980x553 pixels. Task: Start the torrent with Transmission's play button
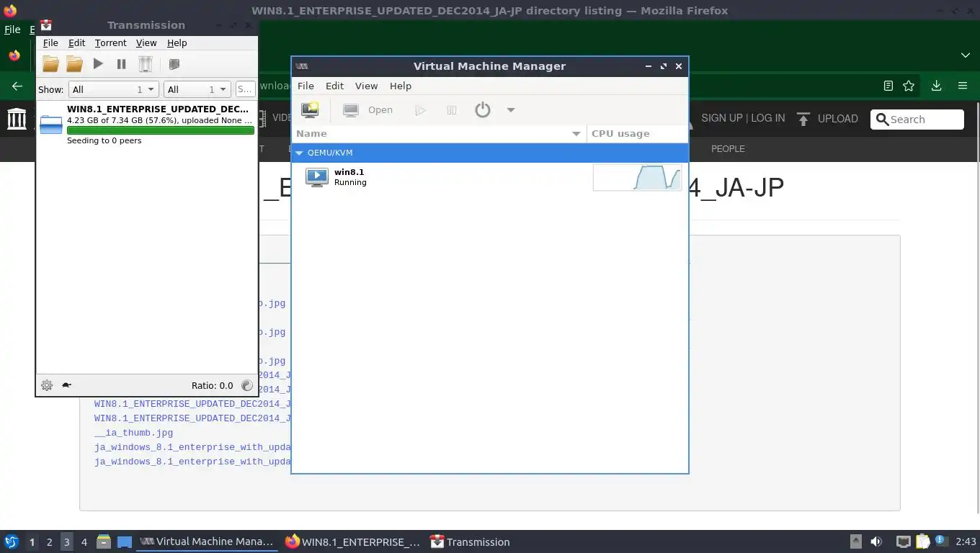[98, 64]
